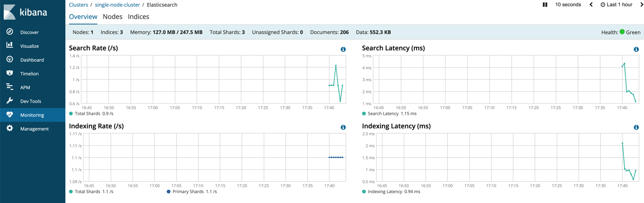Open Dashboard gauge icon in sidebar
This screenshot has width=644, height=203.
(x=10, y=59)
